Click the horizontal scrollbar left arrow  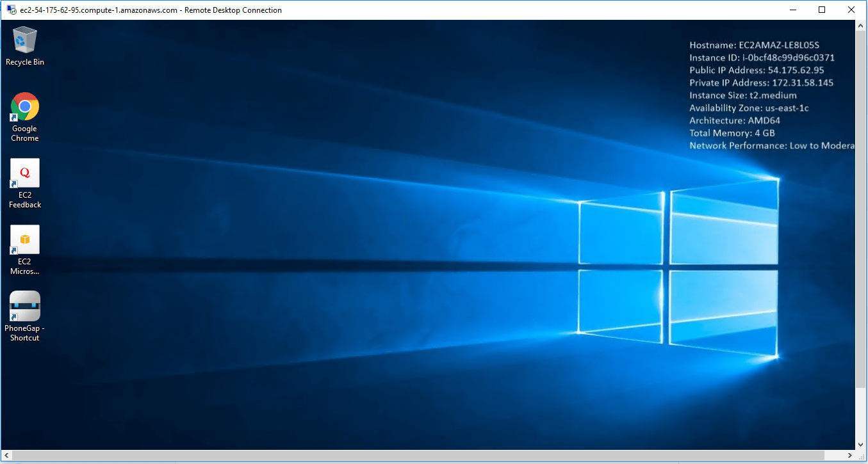6,456
